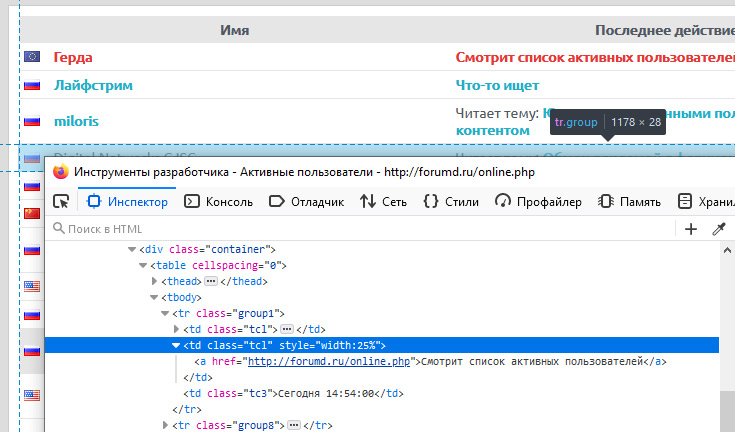Click the Поиск в HTML search field
The height and width of the screenshot is (432, 735).
coord(361,229)
